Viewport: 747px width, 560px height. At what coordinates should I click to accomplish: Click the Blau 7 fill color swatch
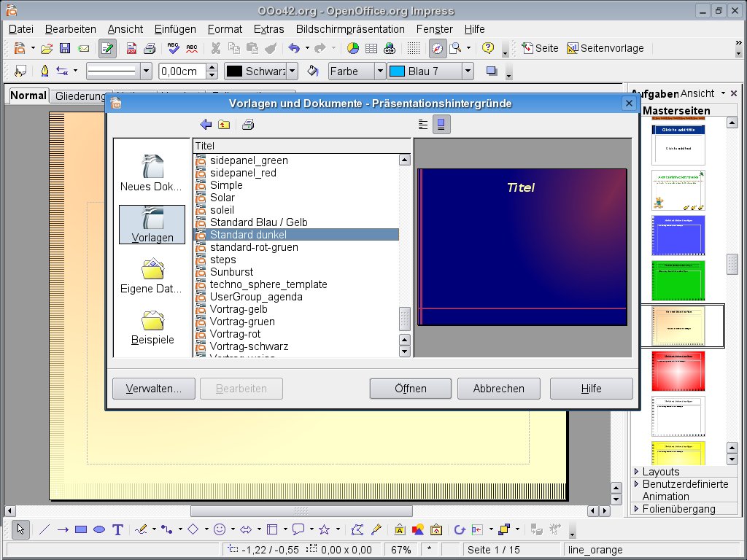398,71
